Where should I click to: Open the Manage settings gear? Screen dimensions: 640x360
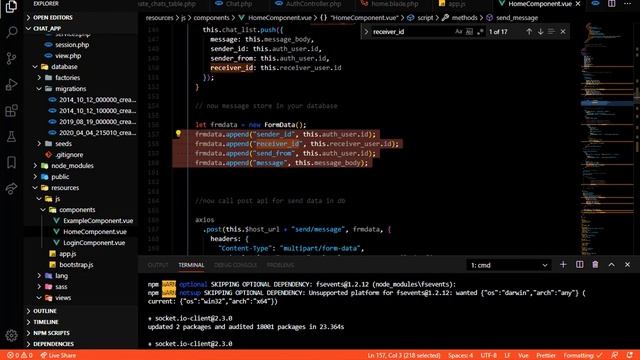pyautogui.click(x=11, y=335)
